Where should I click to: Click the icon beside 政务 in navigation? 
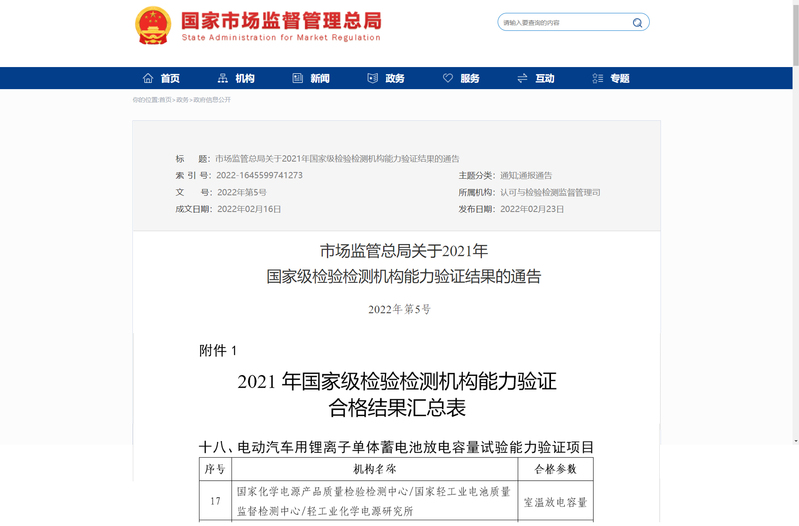click(x=372, y=78)
